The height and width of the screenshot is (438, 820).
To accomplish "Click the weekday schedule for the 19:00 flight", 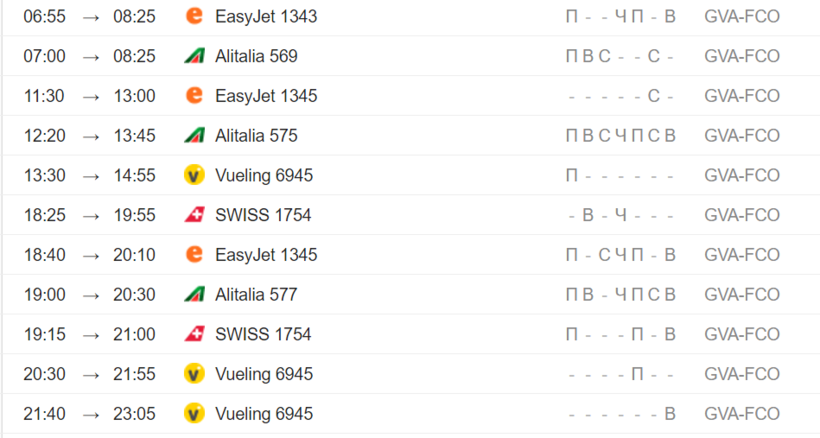I will tap(621, 295).
